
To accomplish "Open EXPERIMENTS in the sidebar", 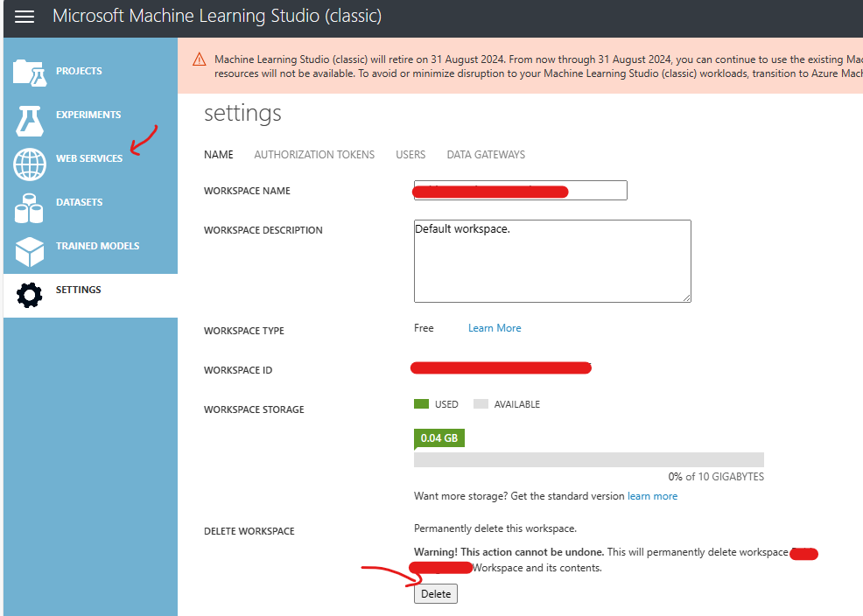I will [x=88, y=115].
